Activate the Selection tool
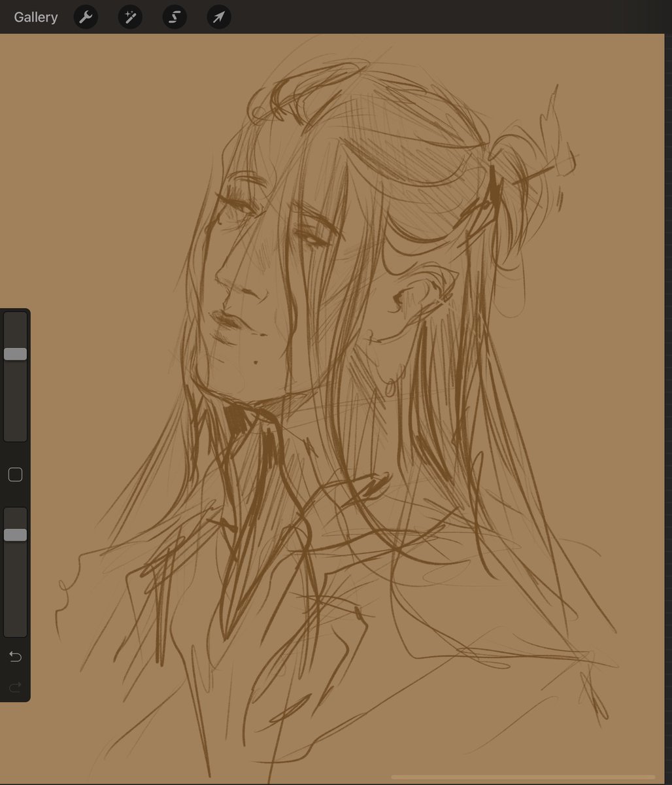 tap(175, 17)
